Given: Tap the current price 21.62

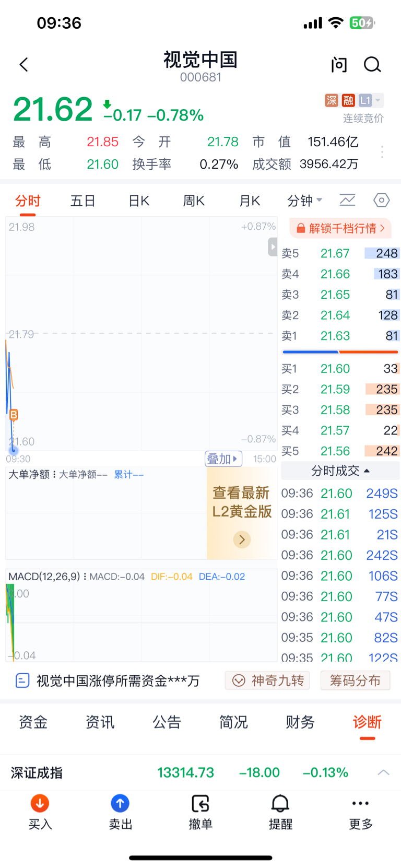Looking at the screenshot, I should (53, 110).
